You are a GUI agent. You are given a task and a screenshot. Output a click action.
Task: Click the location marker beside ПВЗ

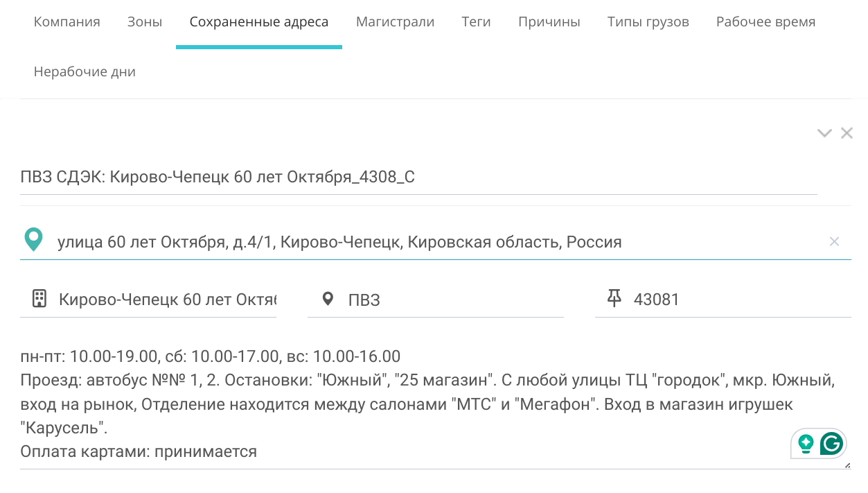pos(328,300)
